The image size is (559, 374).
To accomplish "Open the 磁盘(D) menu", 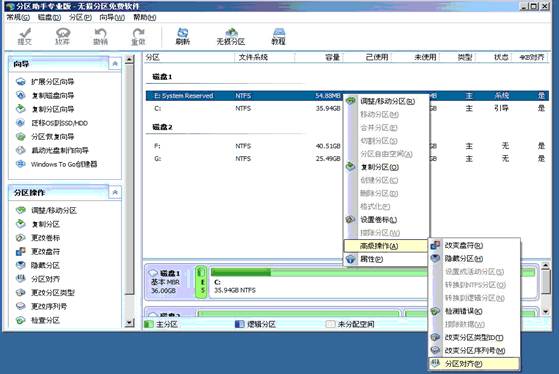I will [49, 17].
